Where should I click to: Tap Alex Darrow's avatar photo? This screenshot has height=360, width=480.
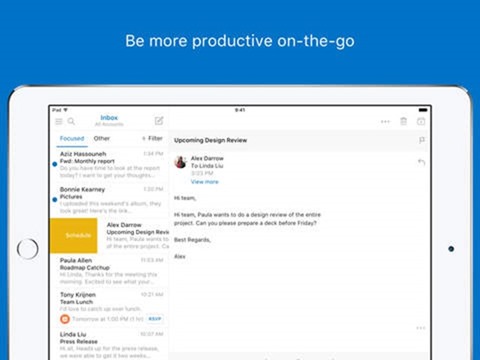tap(181, 162)
